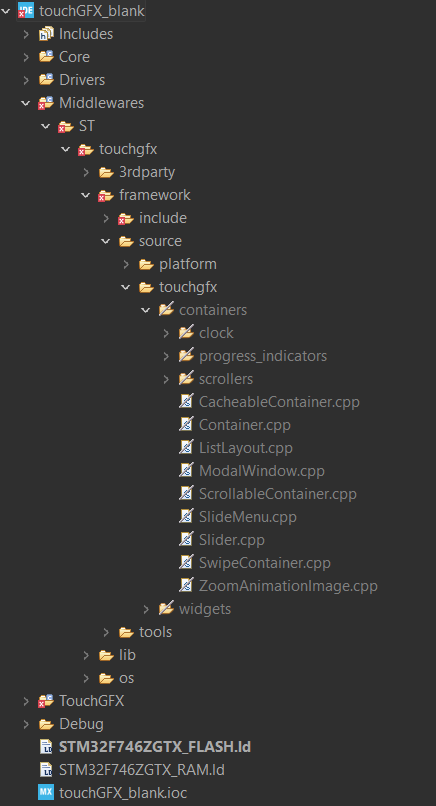Click the scrollers folder icon
The width and height of the screenshot is (436, 806).
coord(186,379)
